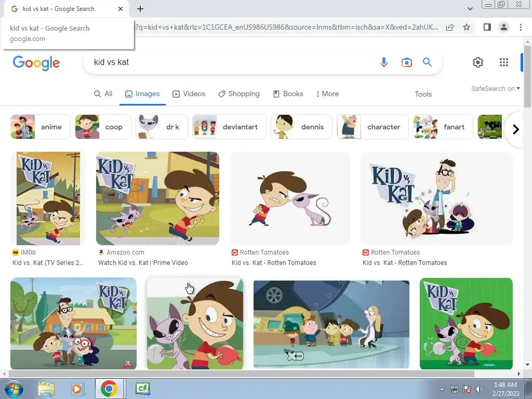Viewport: 532px width, 399px height.
Task: Open the Shopping tab
Action: pos(239,94)
